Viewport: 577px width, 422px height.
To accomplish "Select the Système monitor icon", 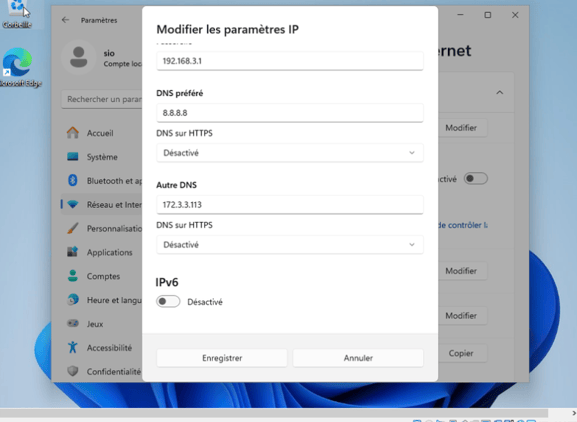I will point(72,157).
